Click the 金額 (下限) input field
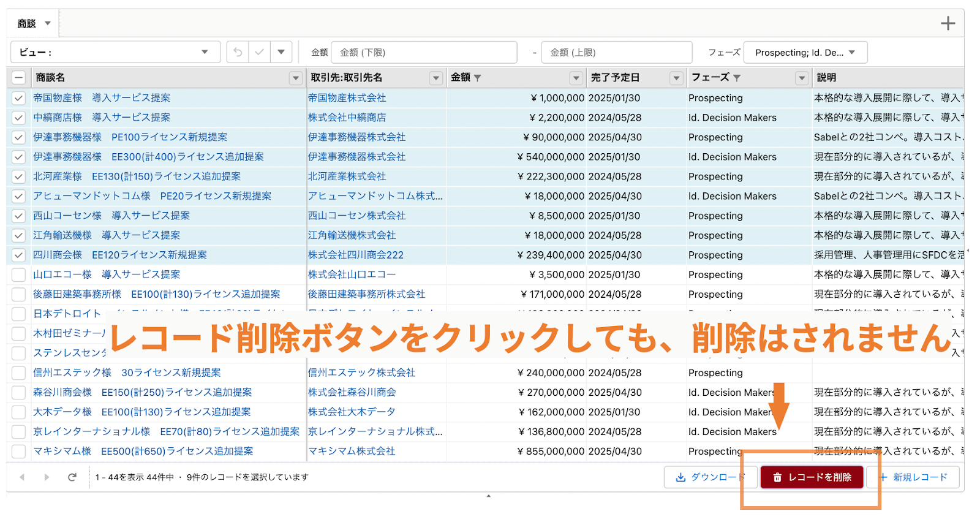The image size is (980, 530). pos(424,52)
